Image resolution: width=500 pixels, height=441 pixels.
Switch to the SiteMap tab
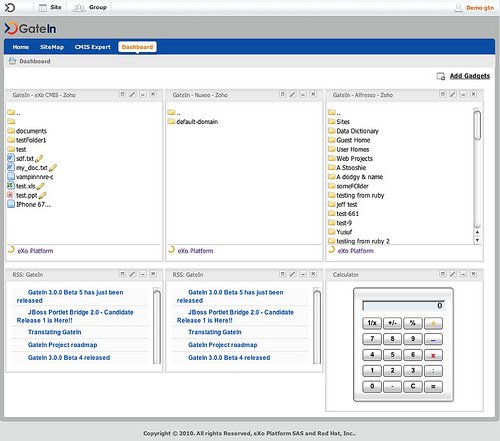tap(52, 47)
